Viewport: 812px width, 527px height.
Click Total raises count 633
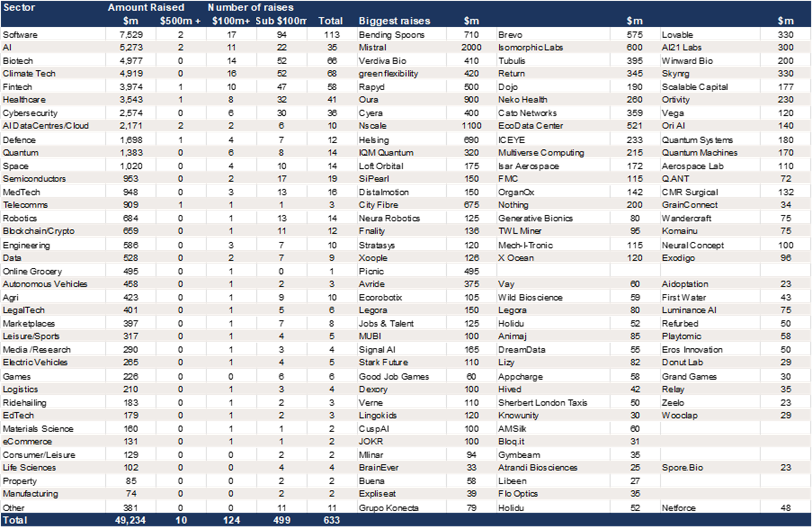pos(331,520)
